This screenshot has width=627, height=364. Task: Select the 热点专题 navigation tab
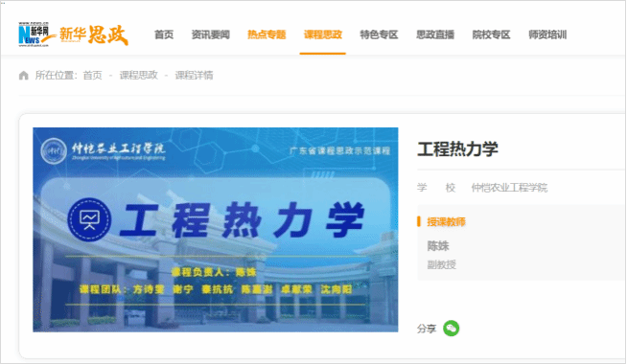267,34
